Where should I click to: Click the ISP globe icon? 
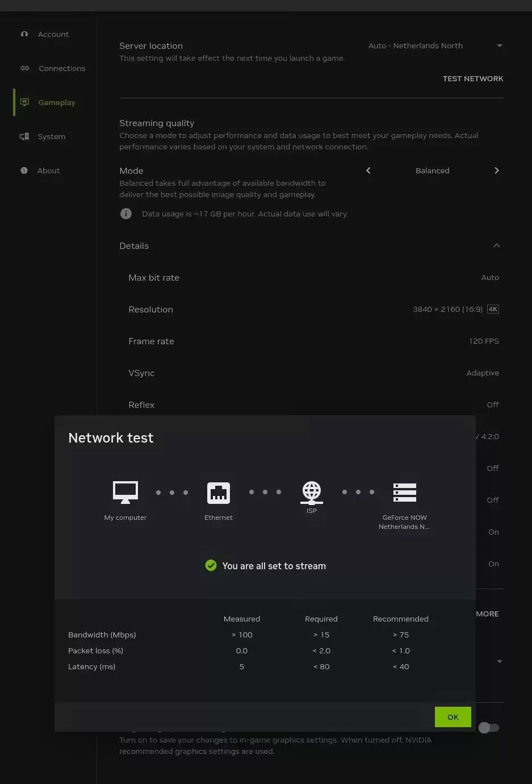[x=311, y=493]
